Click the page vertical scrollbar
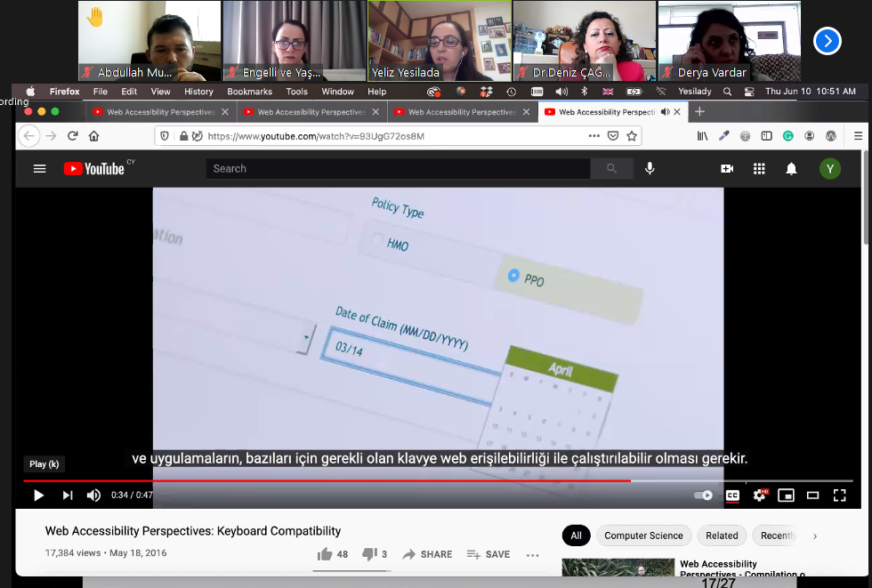 [x=867, y=197]
